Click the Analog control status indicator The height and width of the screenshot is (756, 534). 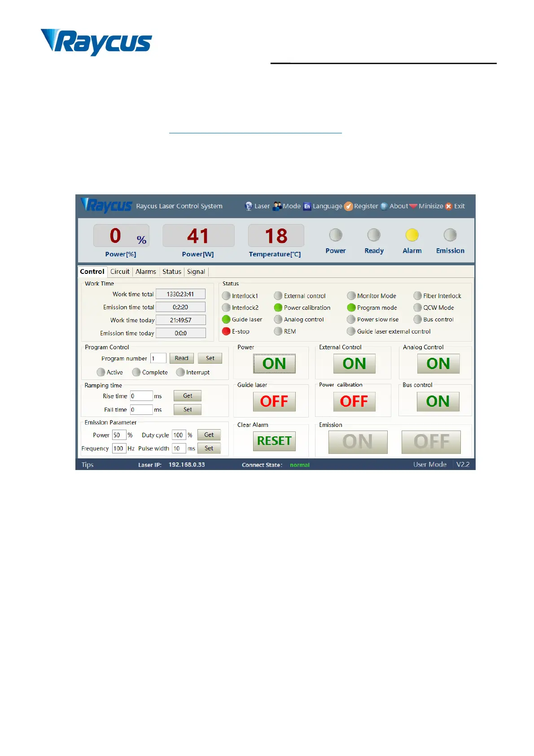point(278,319)
